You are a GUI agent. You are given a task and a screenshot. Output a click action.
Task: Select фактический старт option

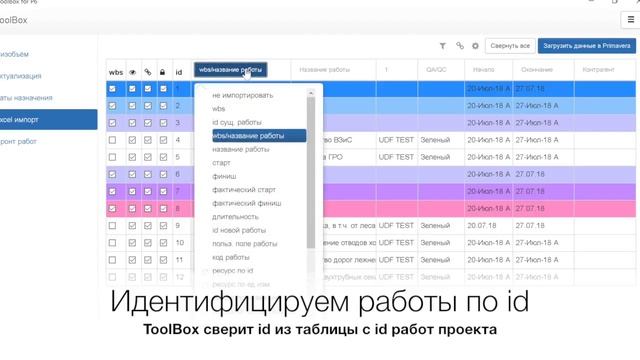[x=244, y=190]
